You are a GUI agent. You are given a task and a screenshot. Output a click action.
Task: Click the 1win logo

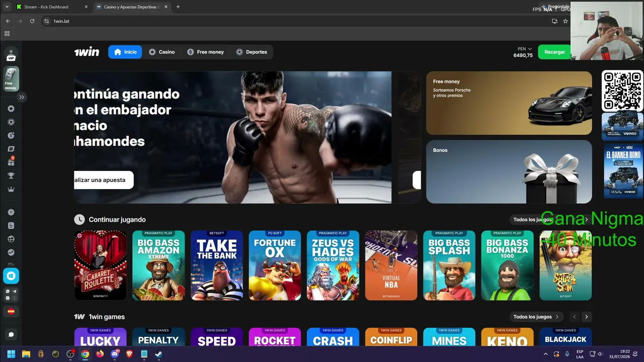pos(87,52)
